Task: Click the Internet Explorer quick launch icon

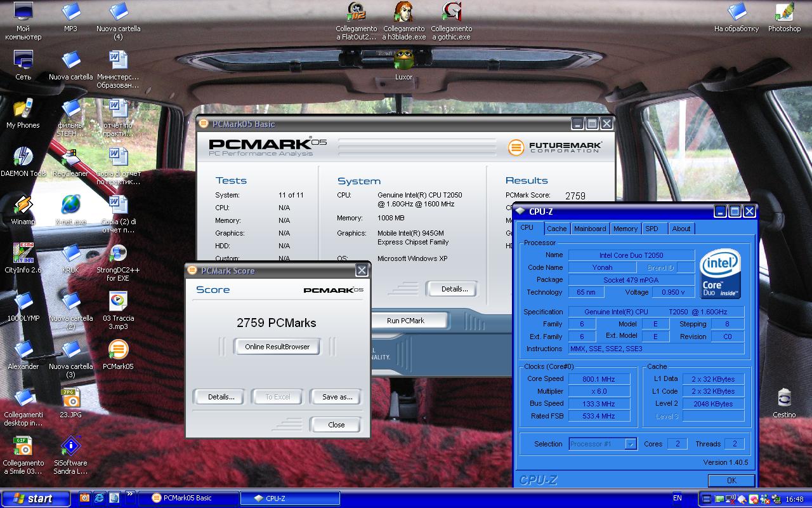Action: point(100,498)
